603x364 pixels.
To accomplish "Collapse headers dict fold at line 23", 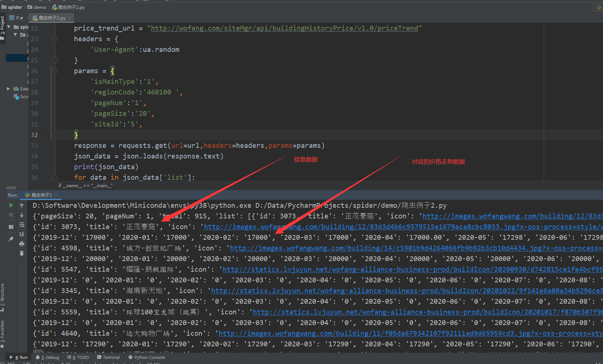I will pos(55,39).
